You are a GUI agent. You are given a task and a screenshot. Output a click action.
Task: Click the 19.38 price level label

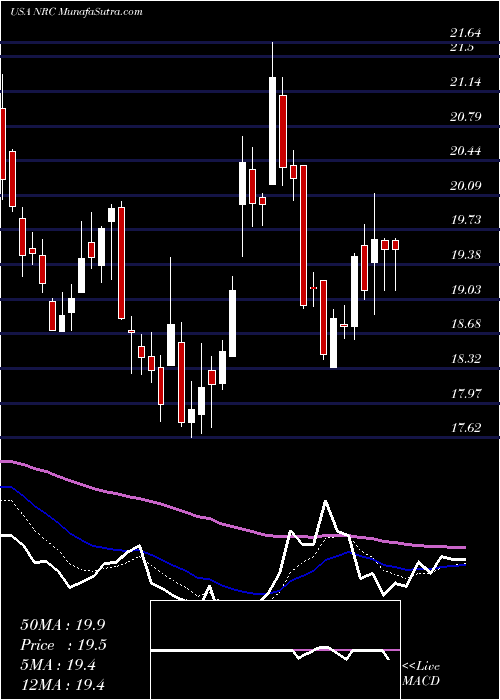(x=466, y=255)
